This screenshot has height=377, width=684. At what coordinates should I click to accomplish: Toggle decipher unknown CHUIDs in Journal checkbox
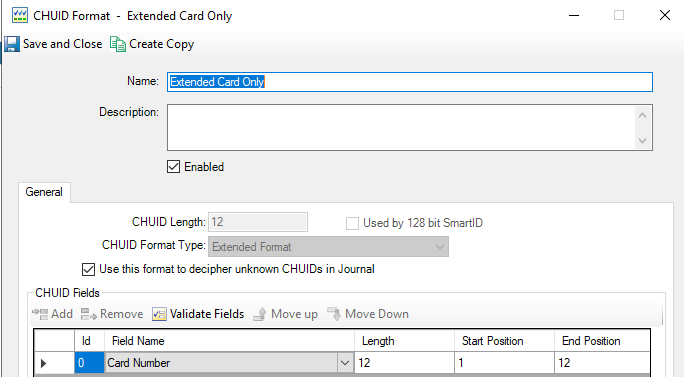tap(88, 269)
